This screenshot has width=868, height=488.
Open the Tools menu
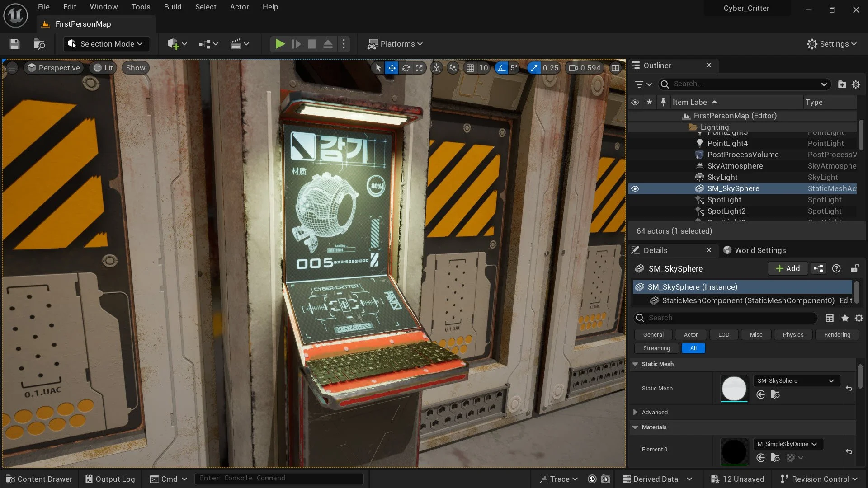coord(141,7)
